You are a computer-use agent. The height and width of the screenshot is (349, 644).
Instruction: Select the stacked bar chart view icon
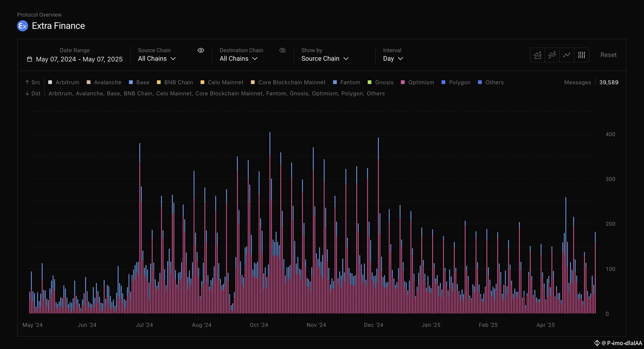[x=581, y=55]
